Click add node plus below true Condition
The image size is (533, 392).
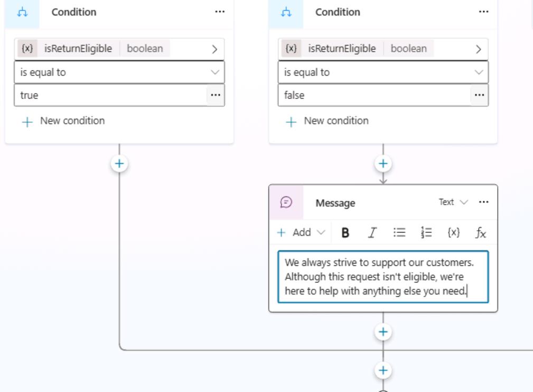tap(119, 164)
